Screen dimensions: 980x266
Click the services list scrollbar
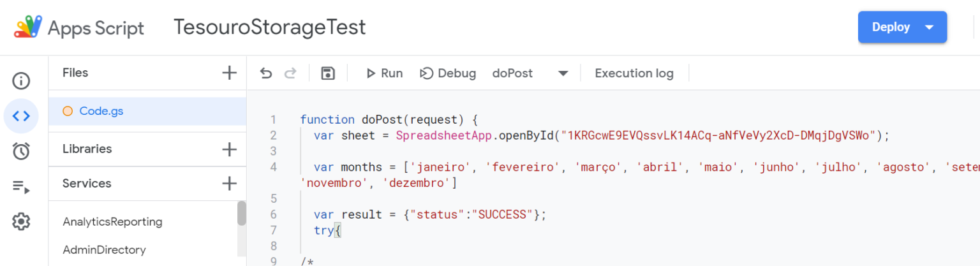(242, 214)
